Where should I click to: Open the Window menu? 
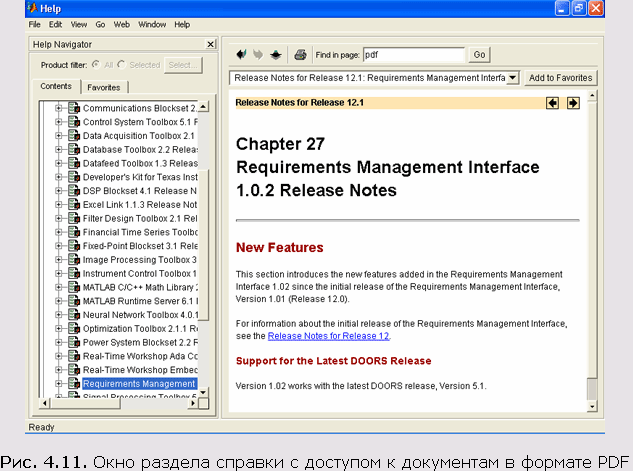point(152,25)
